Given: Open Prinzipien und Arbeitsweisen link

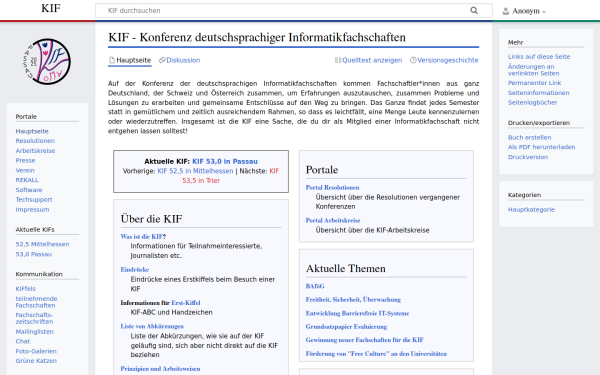Looking at the screenshot, I should click(x=160, y=368).
